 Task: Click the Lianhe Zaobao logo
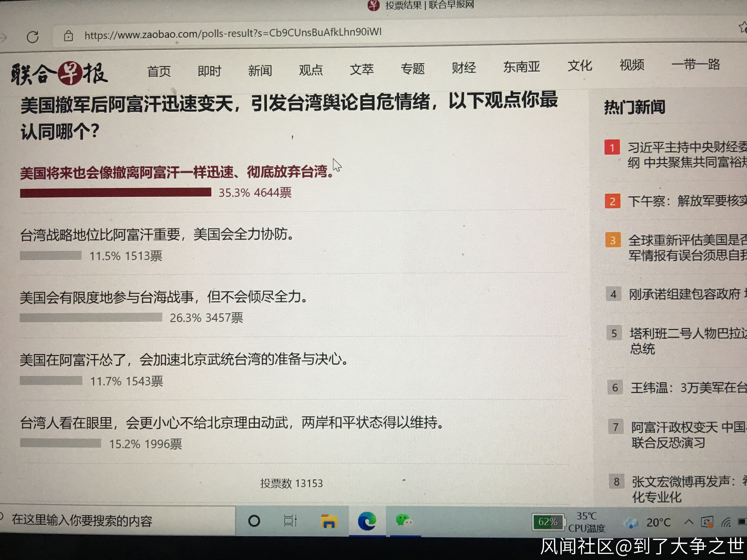pyautogui.click(x=59, y=73)
